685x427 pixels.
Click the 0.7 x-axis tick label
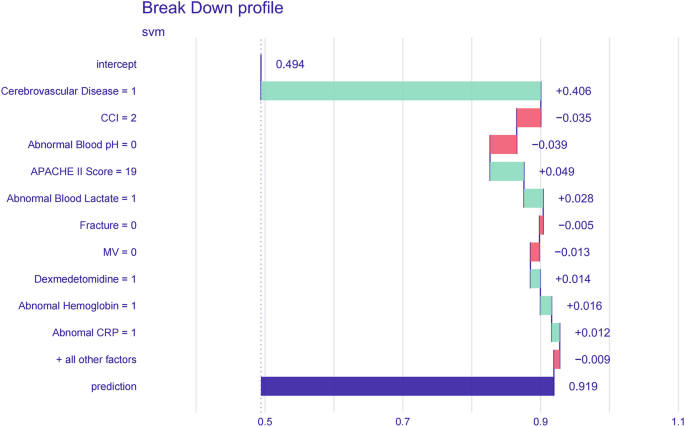point(403,423)
